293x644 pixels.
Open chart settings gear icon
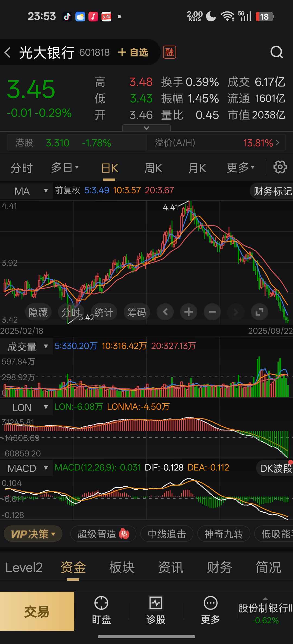click(280, 167)
